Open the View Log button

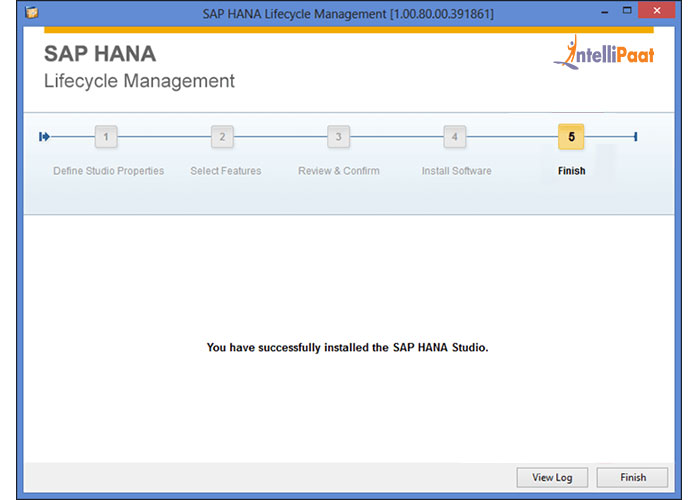(552, 477)
